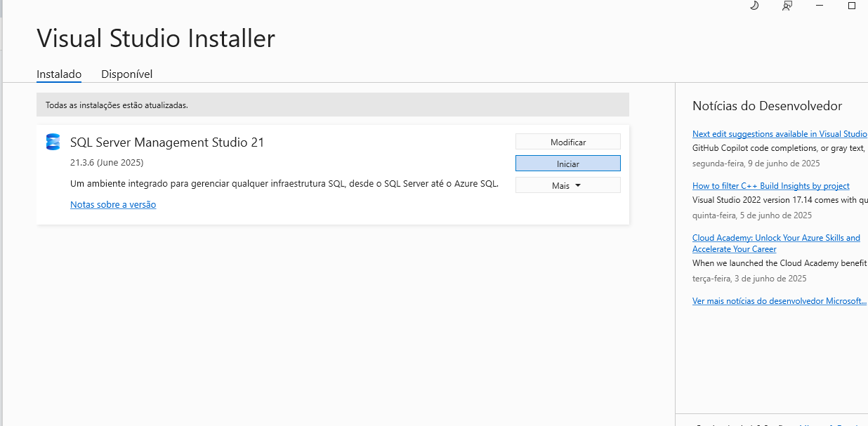Click the date segunda-feira, 9 de junho de 2025
The height and width of the screenshot is (426, 868).
(756, 164)
